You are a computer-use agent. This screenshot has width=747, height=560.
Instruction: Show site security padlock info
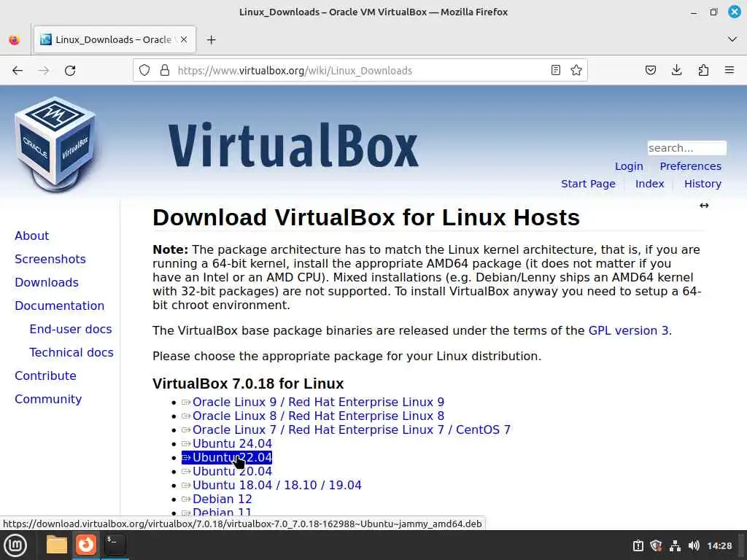pos(165,71)
